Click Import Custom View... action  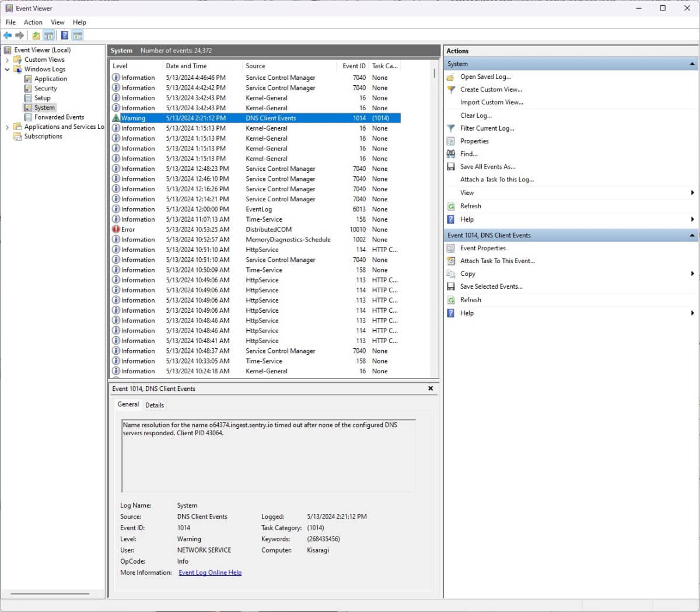[x=492, y=103]
